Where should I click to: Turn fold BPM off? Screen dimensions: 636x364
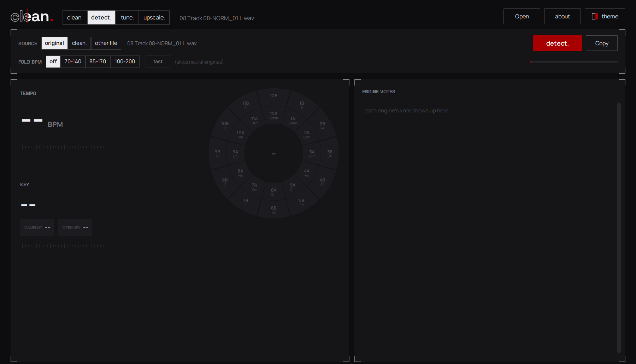point(53,61)
